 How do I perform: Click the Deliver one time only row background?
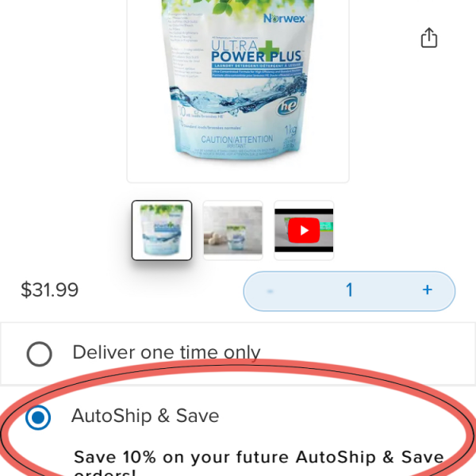click(238, 354)
